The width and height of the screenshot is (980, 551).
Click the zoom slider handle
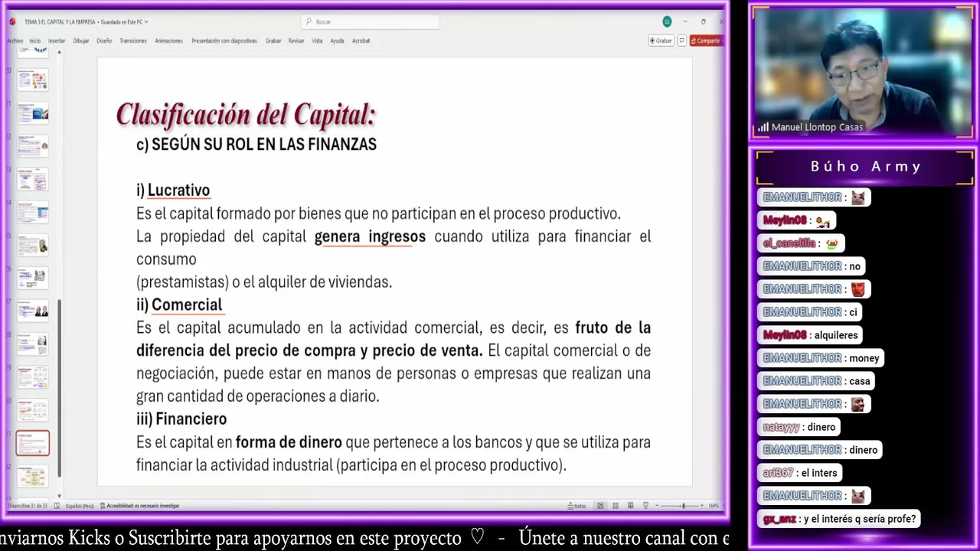click(x=684, y=506)
